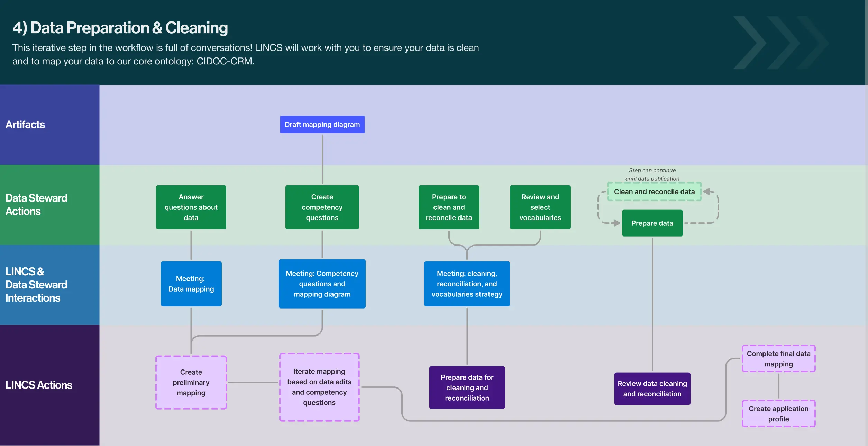Select Meeting: Data mapping box
The height and width of the screenshot is (446, 868).
pos(191,284)
